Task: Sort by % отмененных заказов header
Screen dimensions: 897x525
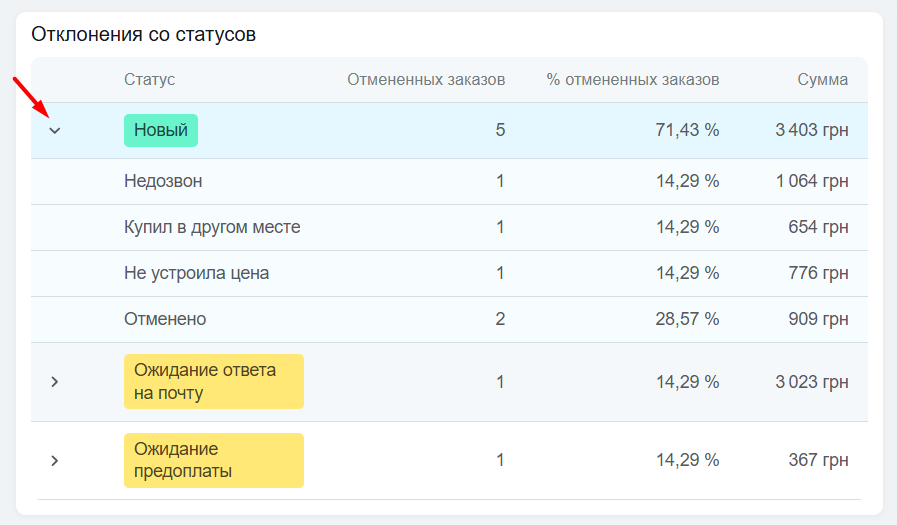Action: [x=632, y=80]
